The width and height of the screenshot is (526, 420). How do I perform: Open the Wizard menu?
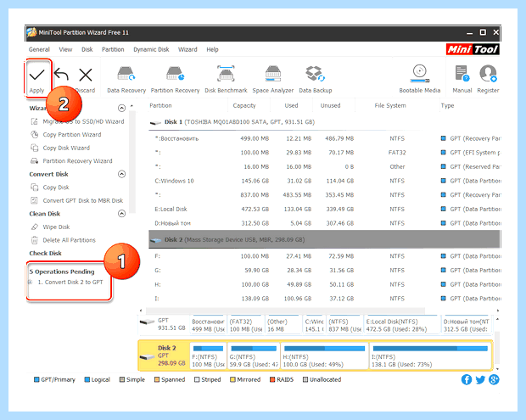click(187, 49)
